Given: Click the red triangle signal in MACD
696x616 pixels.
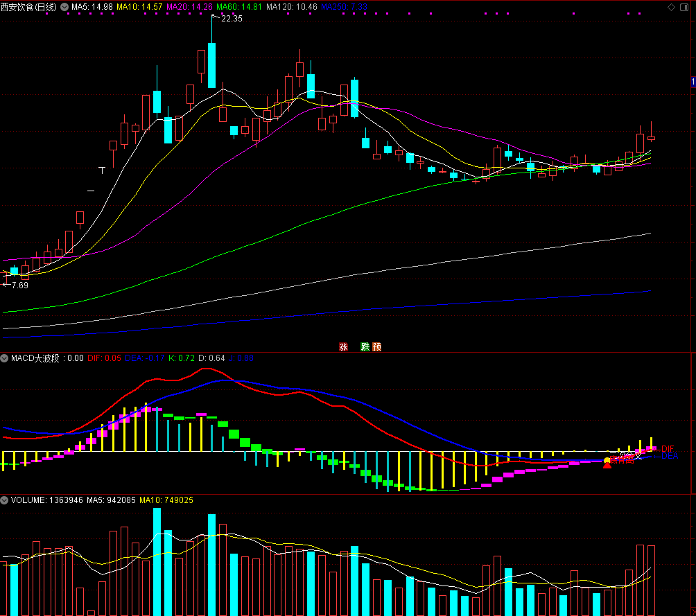Looking at the screenshot, I should point(607,465).
